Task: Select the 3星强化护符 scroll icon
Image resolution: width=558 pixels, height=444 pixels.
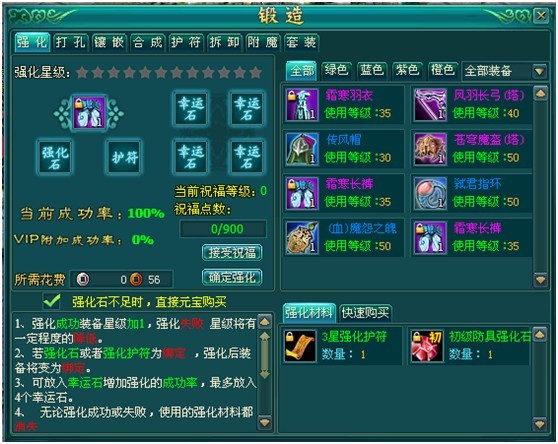Action: (300, 346)
